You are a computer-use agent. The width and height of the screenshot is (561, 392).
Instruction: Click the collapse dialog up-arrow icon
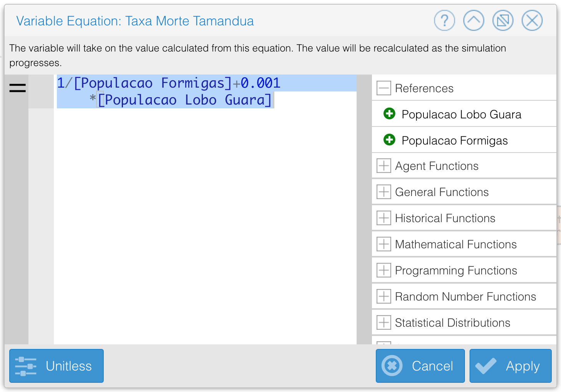473,20
